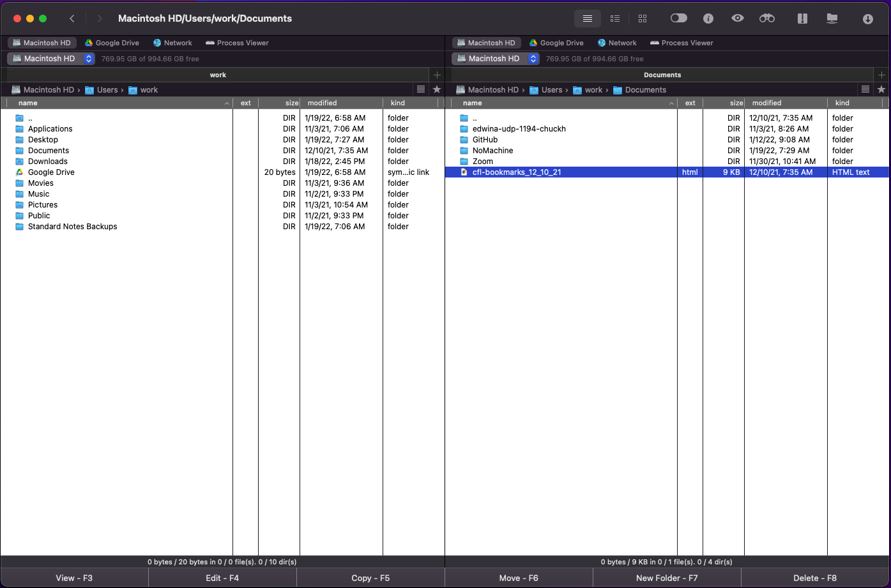Open the downloads queue icon
The width and height of the screenshot is (891, 588).
[868, 19]
